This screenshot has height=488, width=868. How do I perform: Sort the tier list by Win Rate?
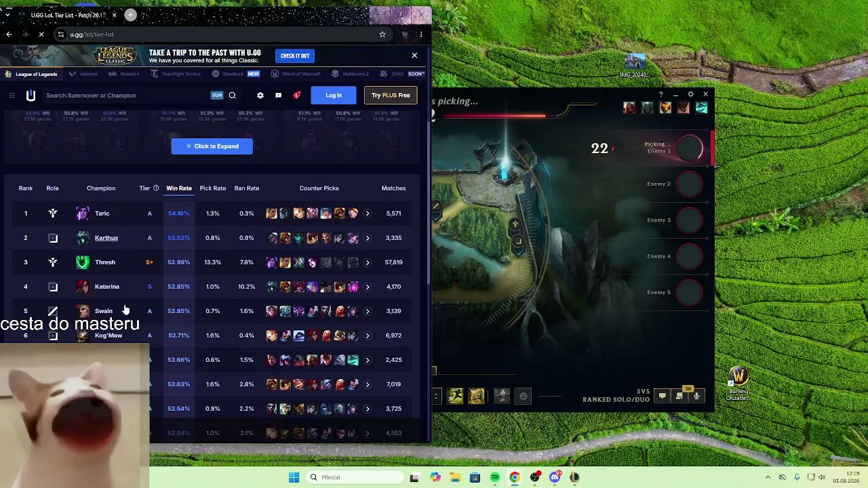(179, 188)
